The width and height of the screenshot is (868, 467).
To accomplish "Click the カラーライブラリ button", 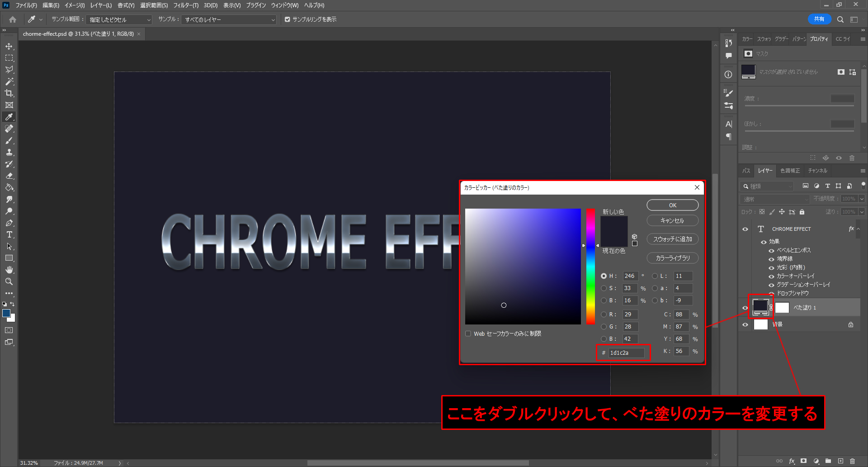I will point(672,258).
